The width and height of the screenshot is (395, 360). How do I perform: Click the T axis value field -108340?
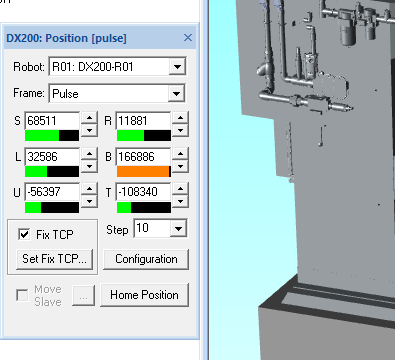(143, 192)
